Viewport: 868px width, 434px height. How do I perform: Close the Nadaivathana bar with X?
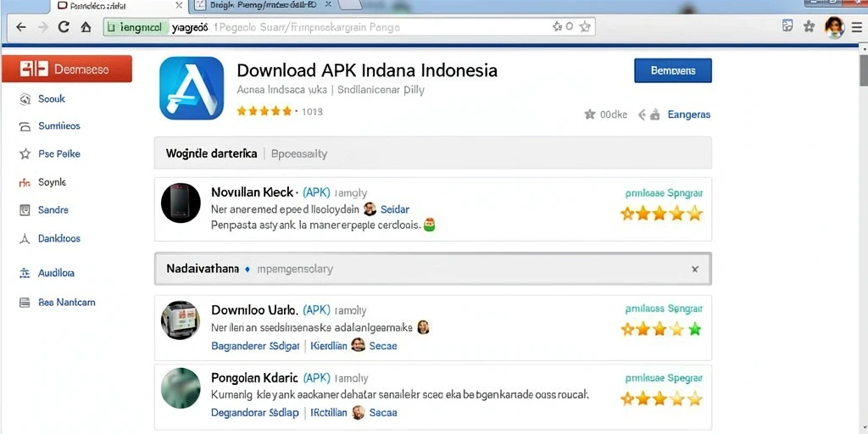point(695,269)
